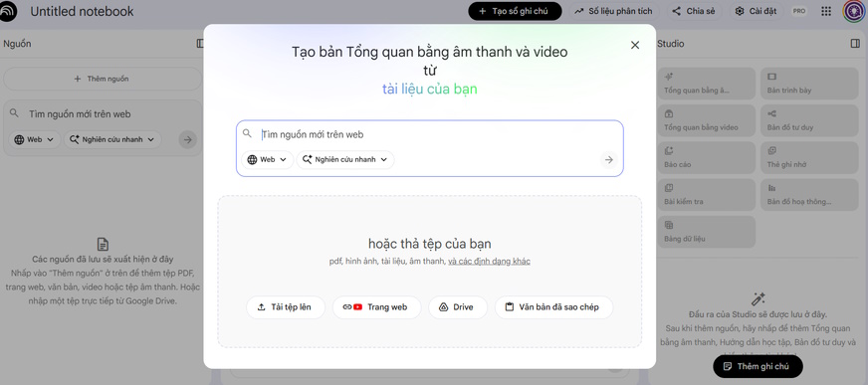Click the Nguồn panel heading

click(17, 44)
